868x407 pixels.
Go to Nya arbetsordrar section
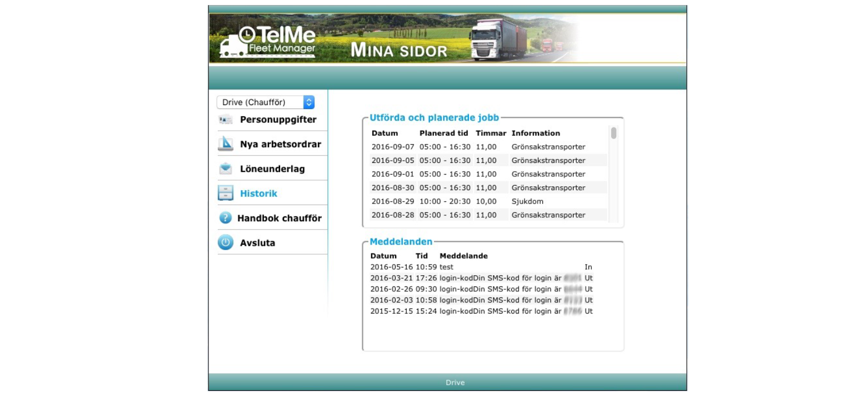(x=280, y=144)
